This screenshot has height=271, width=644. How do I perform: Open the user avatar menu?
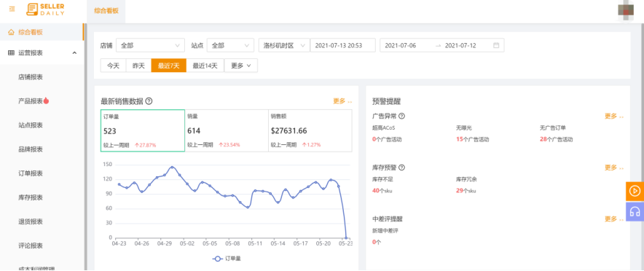627,10
